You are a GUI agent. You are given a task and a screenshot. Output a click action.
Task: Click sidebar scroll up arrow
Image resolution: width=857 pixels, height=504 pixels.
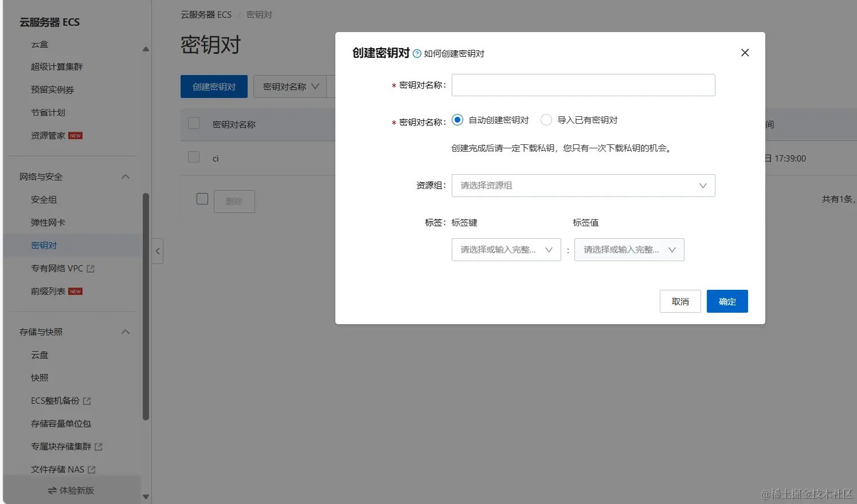coord(146,49)
